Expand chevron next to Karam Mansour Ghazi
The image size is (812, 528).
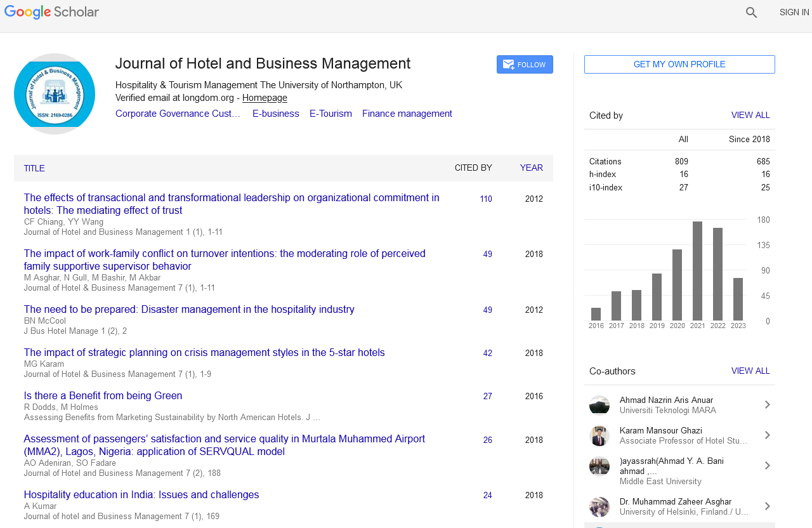pos(767,435)
